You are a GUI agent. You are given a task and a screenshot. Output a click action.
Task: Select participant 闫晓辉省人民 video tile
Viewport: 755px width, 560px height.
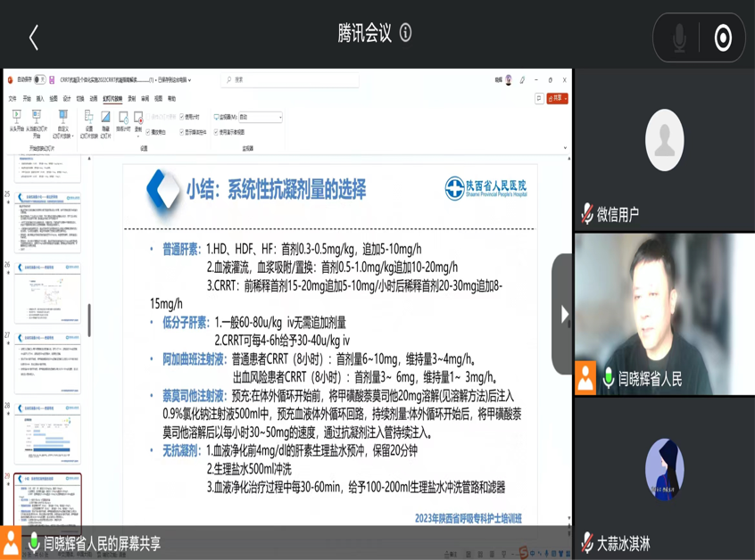[664, 314]
